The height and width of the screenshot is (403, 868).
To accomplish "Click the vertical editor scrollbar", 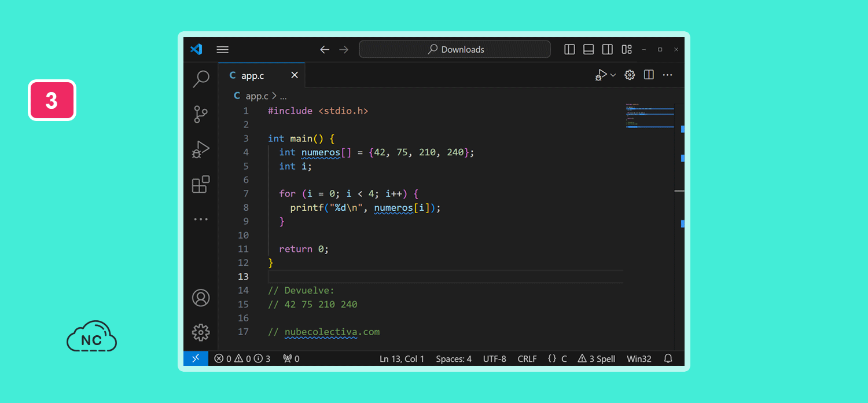I will 679,226.
